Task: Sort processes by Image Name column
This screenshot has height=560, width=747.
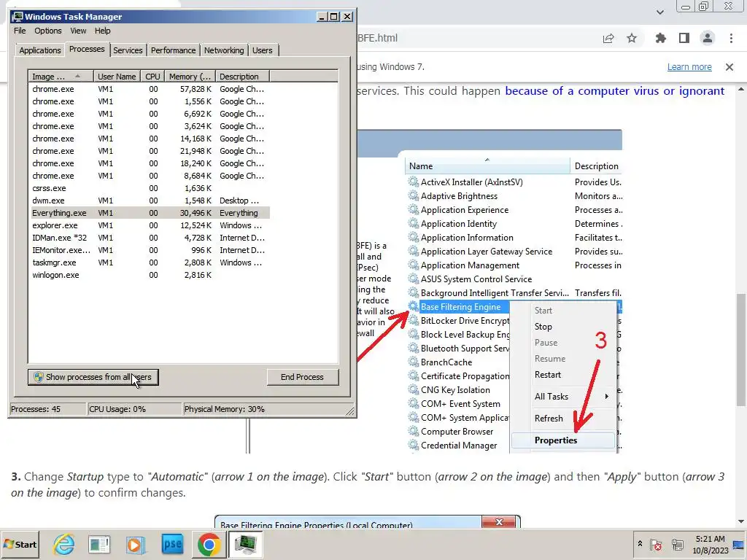Action: pyautogui.click(x=61, y=77)
